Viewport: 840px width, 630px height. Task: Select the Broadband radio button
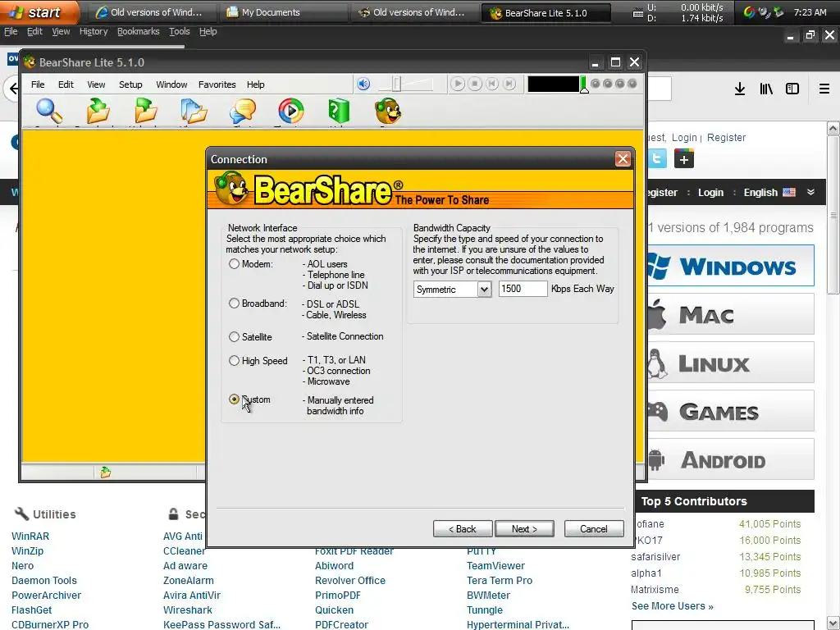[234, 304]
